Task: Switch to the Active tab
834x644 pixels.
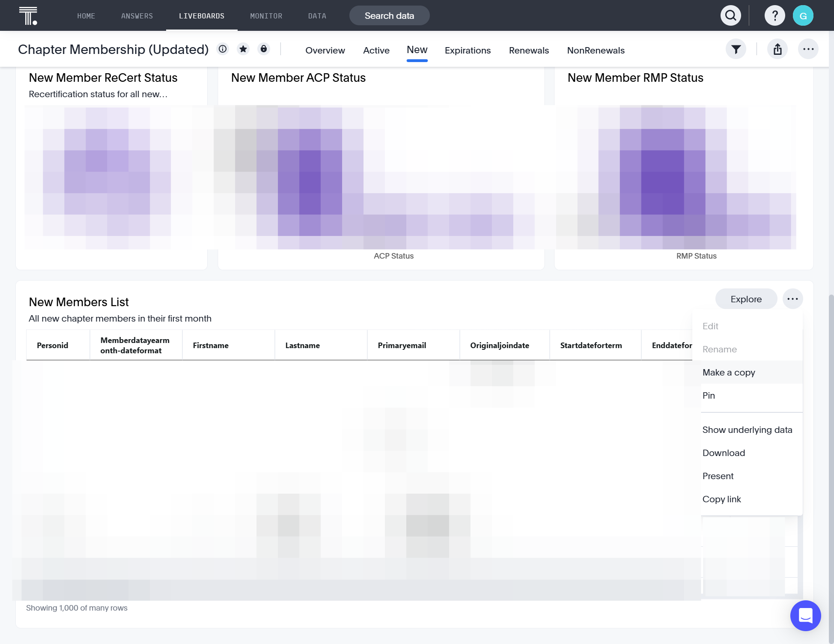Action: 376,51
